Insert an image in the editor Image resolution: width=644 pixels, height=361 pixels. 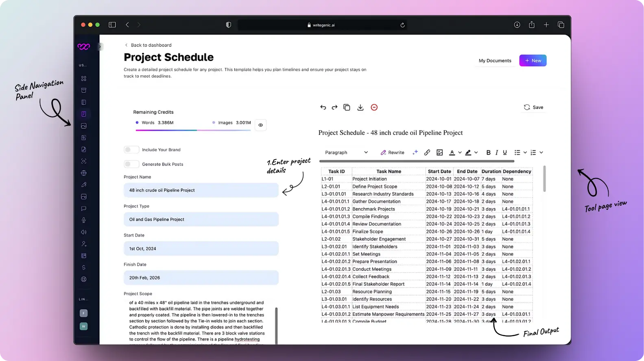click(440, 152)
